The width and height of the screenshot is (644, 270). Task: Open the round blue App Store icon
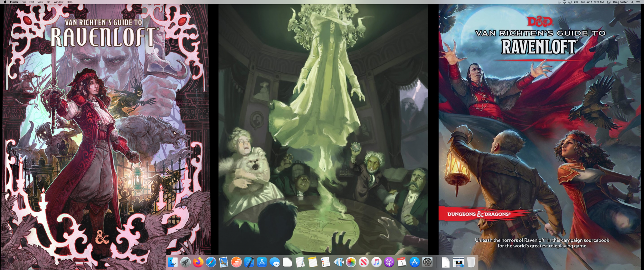pyautogui.click(x=415, y=262)
